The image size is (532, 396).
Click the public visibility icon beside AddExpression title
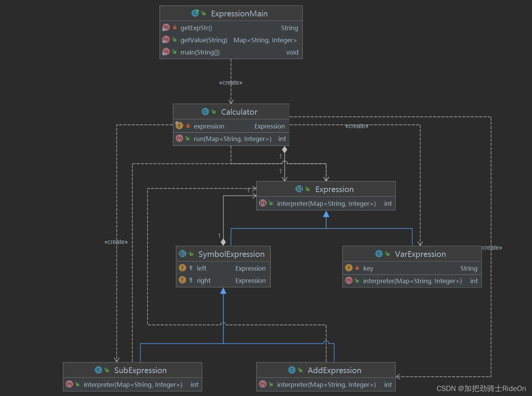click(300, 370)
